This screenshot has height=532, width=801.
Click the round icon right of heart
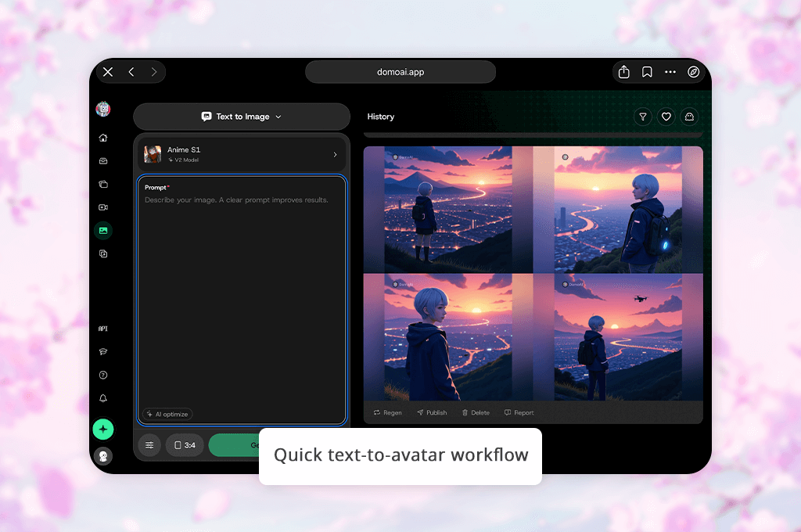coord(689,117)
